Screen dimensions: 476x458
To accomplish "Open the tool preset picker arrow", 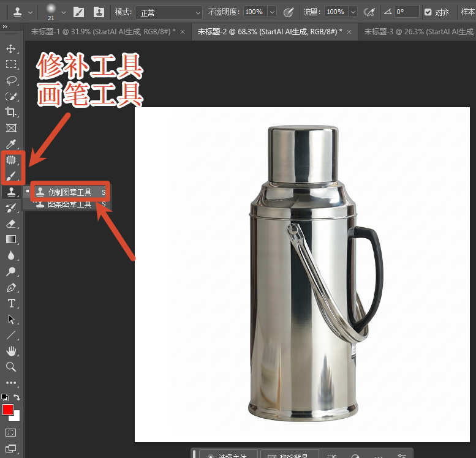I will (30, 12).
